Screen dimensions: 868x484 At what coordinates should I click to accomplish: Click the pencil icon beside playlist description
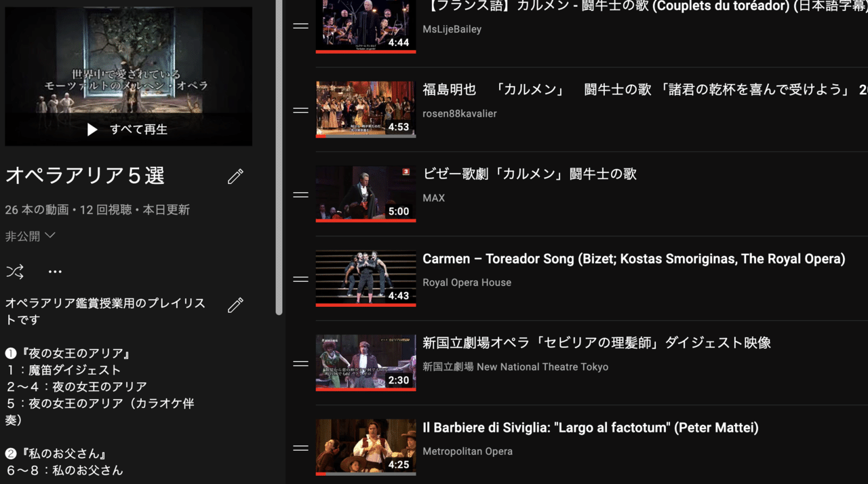pyautogui.click(x=235, y=305)
